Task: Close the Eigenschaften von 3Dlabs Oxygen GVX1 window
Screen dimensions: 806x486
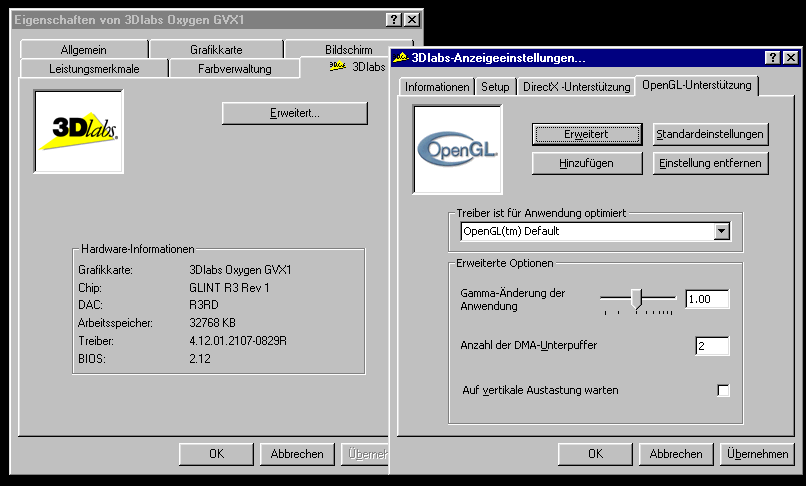Action: [412, 20]
